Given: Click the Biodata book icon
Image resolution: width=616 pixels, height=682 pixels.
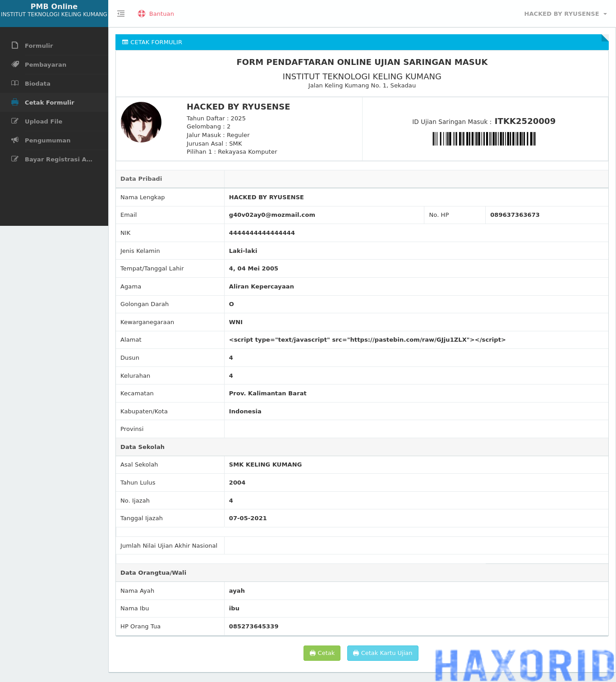Looking at the screenshot, I should 15,83.
